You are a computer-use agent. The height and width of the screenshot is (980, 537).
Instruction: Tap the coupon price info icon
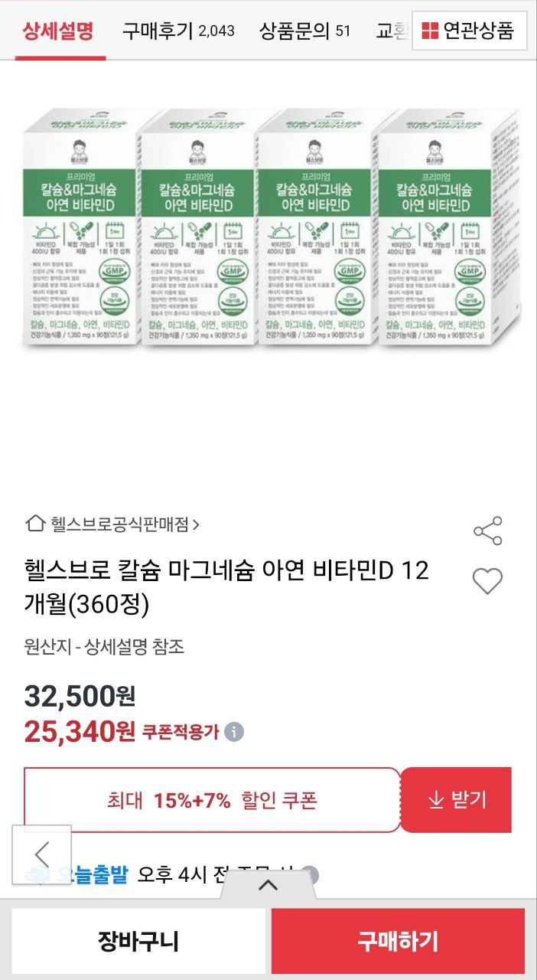[x=235, y=732]
